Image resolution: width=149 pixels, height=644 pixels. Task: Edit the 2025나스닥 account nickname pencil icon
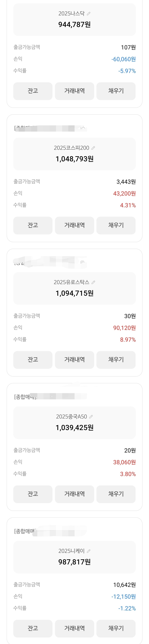pyautogui.click(x=89, y=14)
